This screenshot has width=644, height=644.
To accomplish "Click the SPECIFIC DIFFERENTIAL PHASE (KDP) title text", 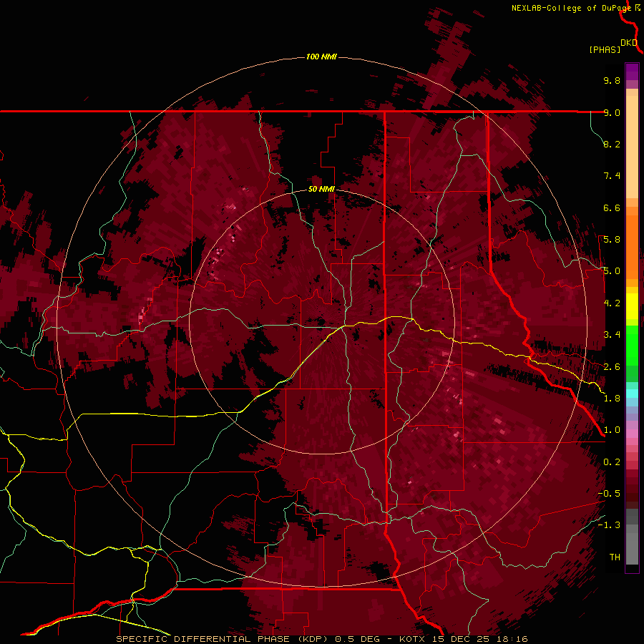I will pos(222,639).
